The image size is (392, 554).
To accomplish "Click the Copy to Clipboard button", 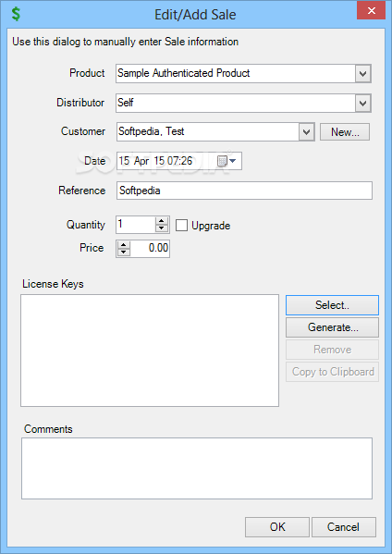I will [332, 372].
